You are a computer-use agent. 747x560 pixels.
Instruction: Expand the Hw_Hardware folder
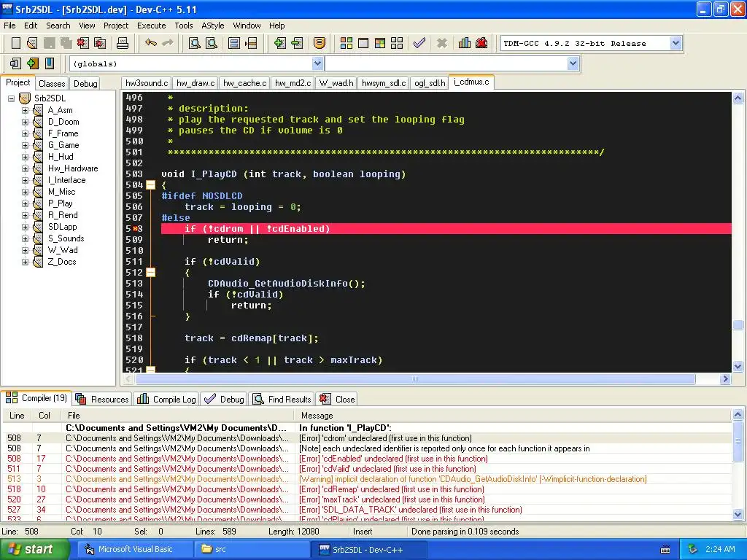click(26, 168)
